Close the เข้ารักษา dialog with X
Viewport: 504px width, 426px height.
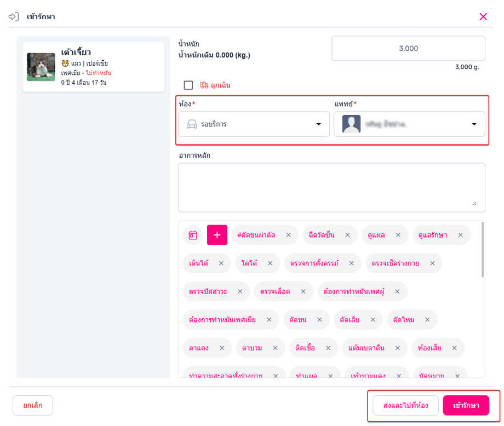point(483,16)
